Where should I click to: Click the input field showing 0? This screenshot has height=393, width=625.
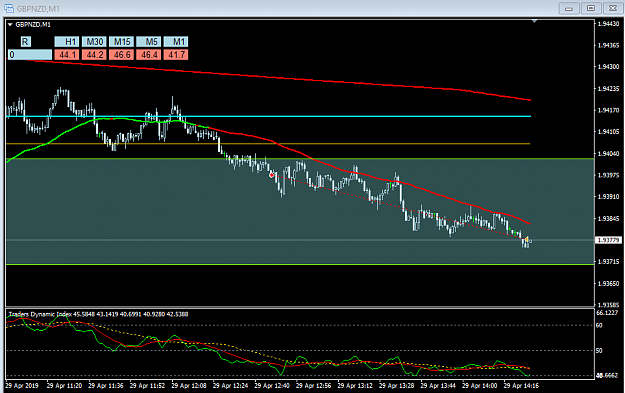tap(30, 55)
